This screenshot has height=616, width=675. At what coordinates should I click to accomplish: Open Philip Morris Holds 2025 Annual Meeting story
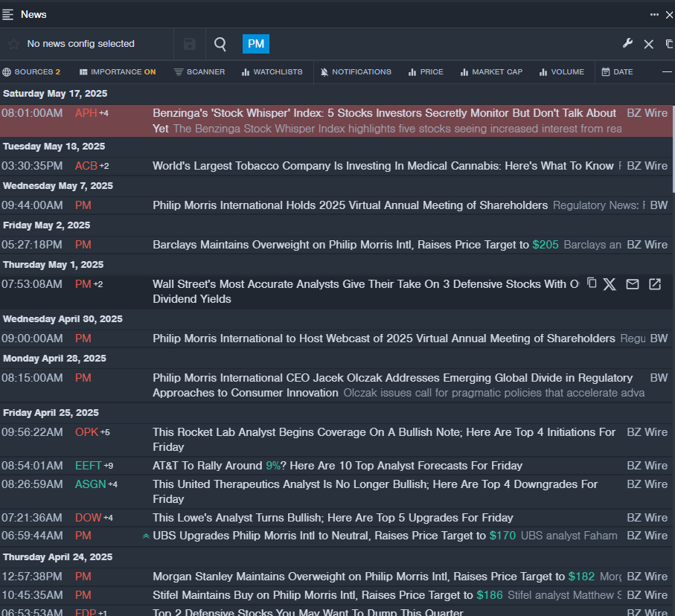(x=351, y=205)
